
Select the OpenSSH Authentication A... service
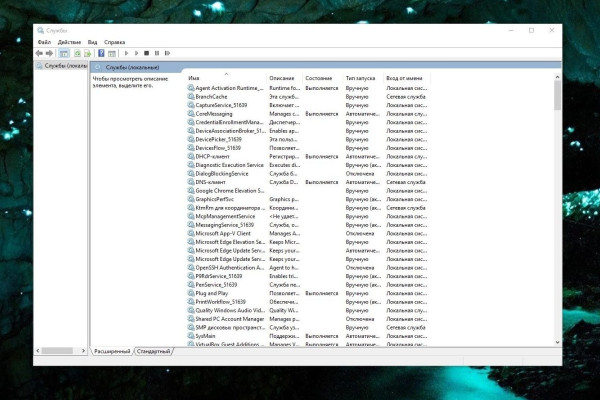(307, 268)
